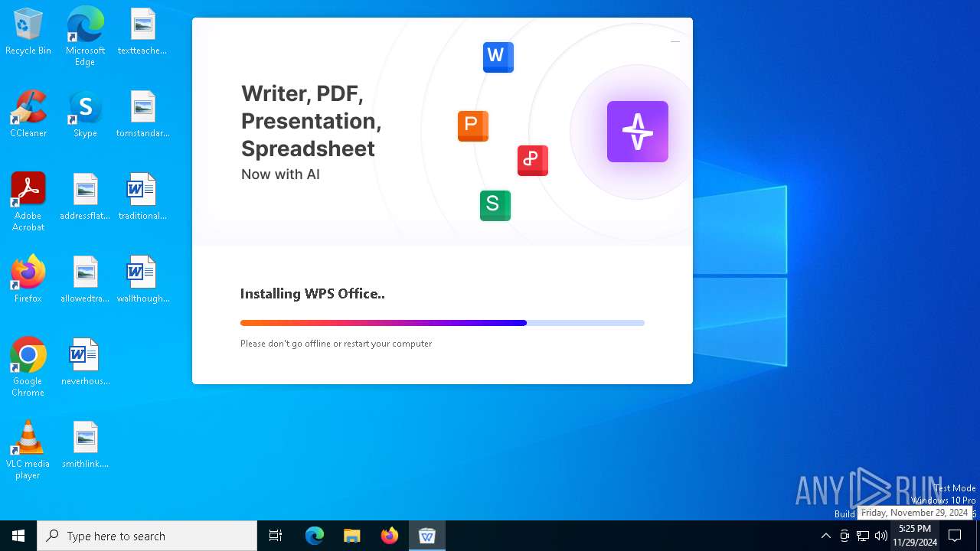Select the Skype desktop shortcut

(85, 115)
